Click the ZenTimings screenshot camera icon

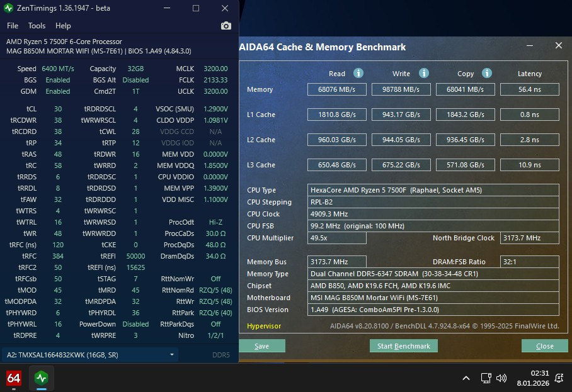click(226, 26)
